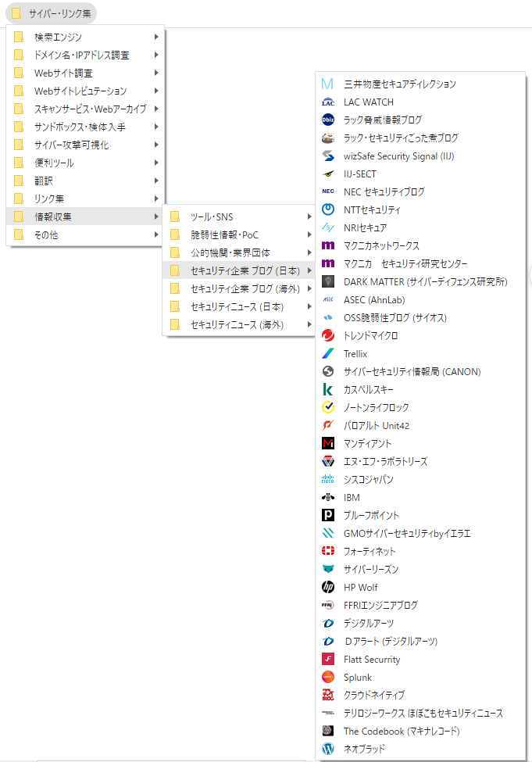Click the DARK MATTER bookmark icon

click(328, 282)
